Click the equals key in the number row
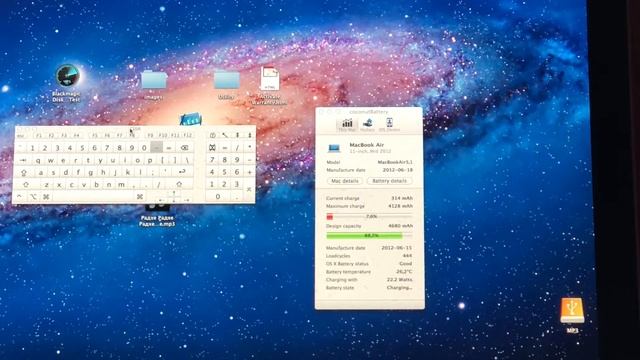640x360 pixels. [x=169, y=148]
